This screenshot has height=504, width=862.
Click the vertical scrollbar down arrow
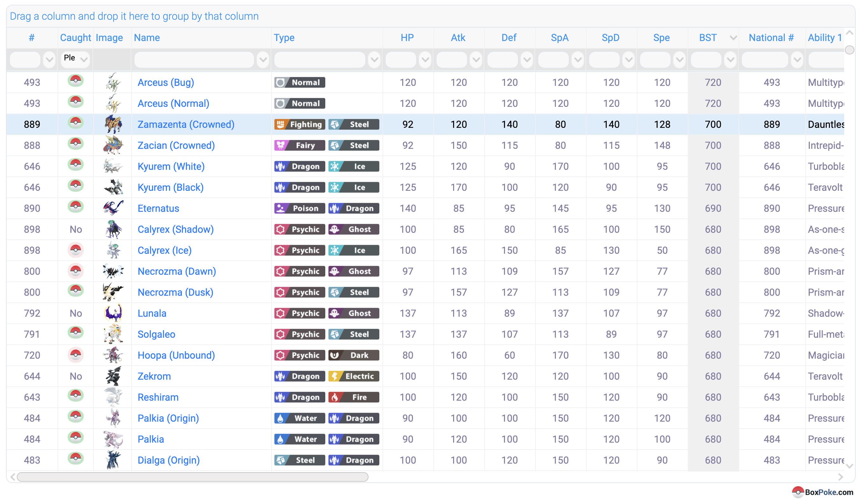click(x=850, y=466)
